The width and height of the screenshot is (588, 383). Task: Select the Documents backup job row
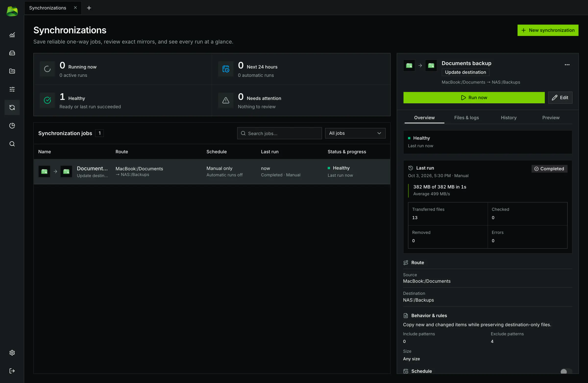[x=212, y=172]
